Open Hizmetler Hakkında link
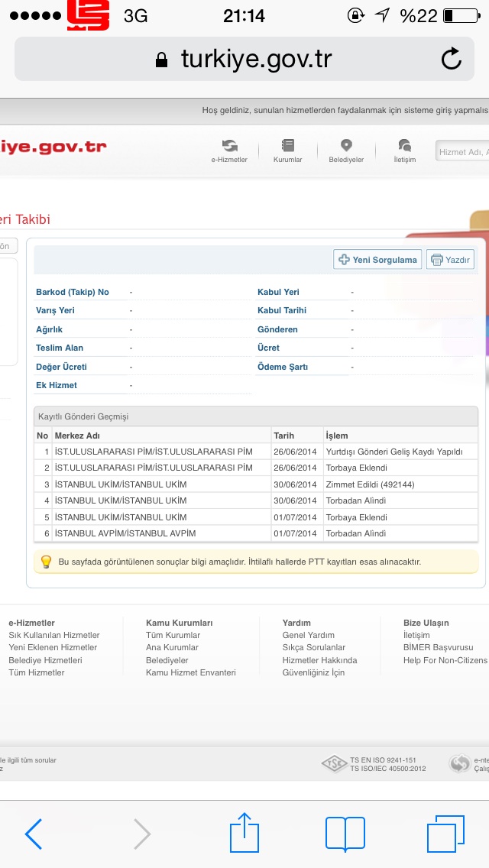489x868 pixels. [319, 660]
